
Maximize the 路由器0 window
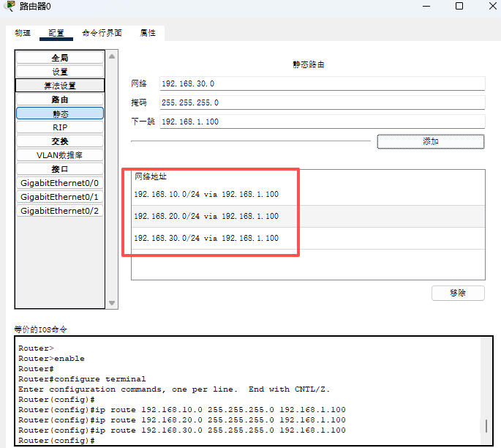459,7
